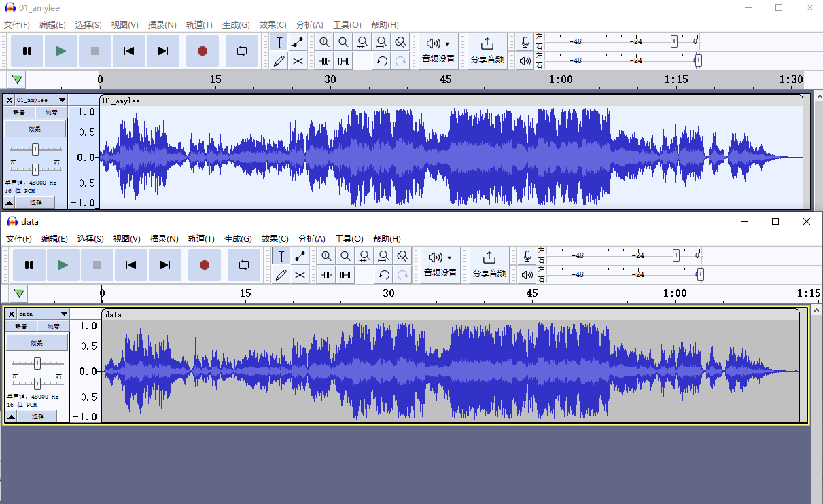Viewport: 823px width, 504px height.
Task: Fit selection to width in 01_amylee window
Action: pyautogui.click(x=363, y=42)
